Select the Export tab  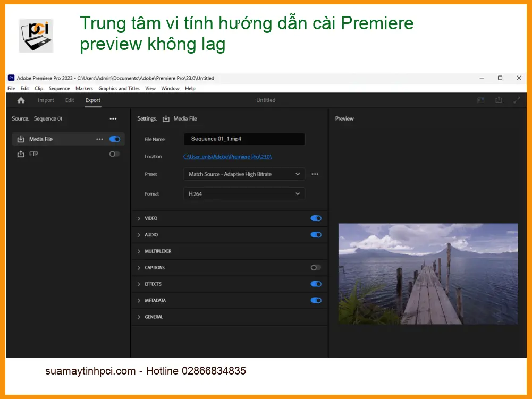pyautogui.click(x=93, y=100)
